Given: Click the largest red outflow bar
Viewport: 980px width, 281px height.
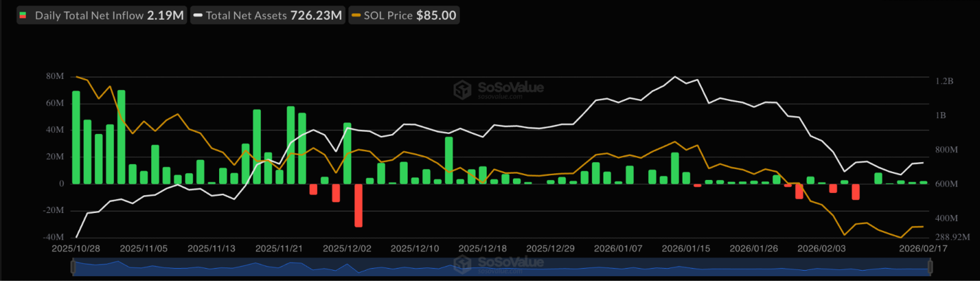Looking at the screenshot, I should click(358, 205).
